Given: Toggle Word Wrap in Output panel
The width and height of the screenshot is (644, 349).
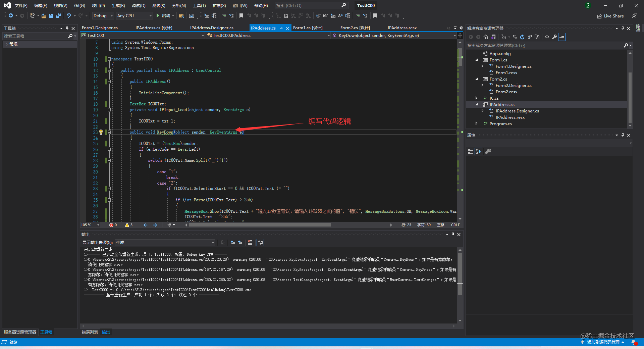Looking at the screenshot, I should tap(260, 243).
